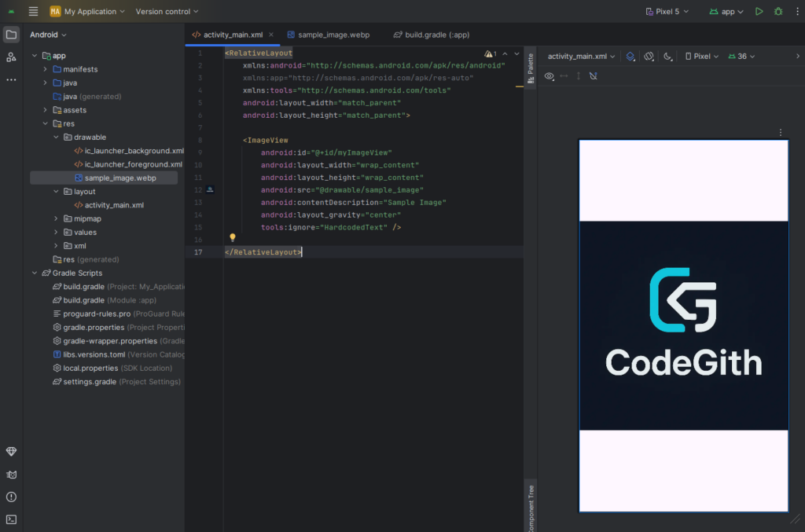Switch to the sample_image.webp tab

329,35
